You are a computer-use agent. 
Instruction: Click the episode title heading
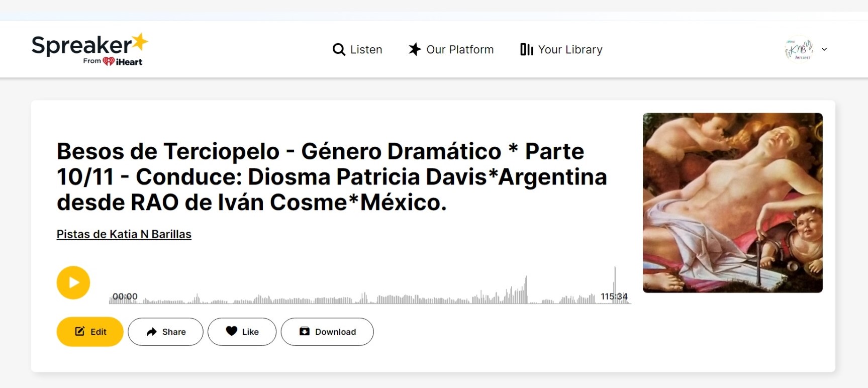332,177
